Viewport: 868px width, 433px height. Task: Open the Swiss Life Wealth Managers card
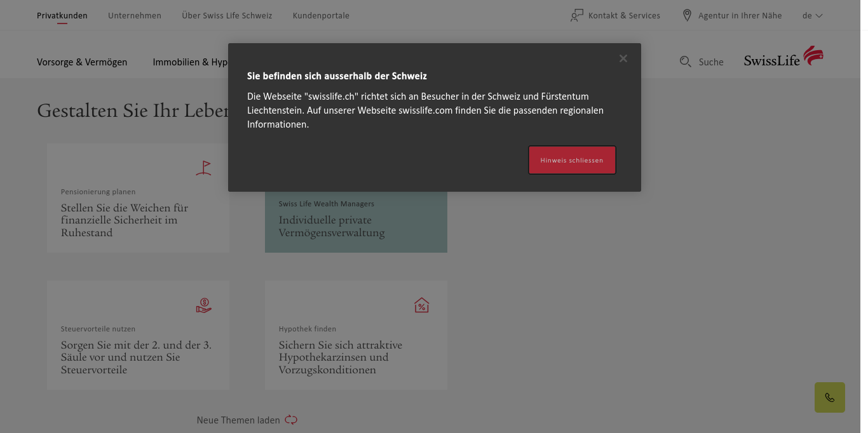click(356, 222)
